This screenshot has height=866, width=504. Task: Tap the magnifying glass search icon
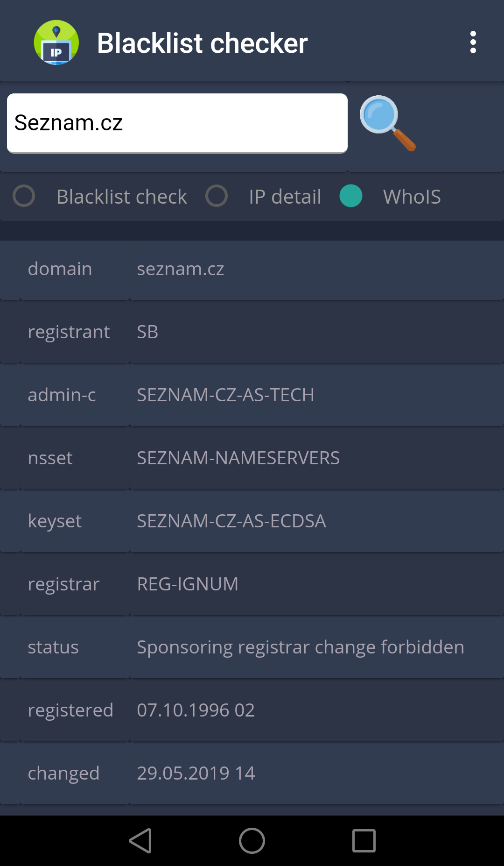click(x=387, y=123)
